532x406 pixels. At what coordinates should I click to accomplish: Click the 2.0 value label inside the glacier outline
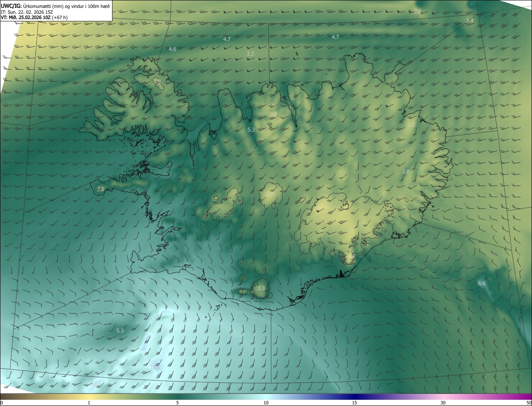[x=270, y=194]
